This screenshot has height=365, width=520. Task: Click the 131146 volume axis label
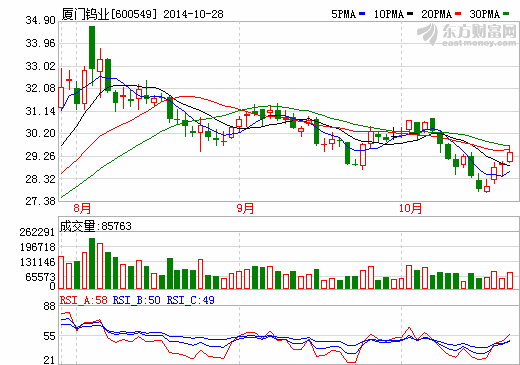click(37, 262)
